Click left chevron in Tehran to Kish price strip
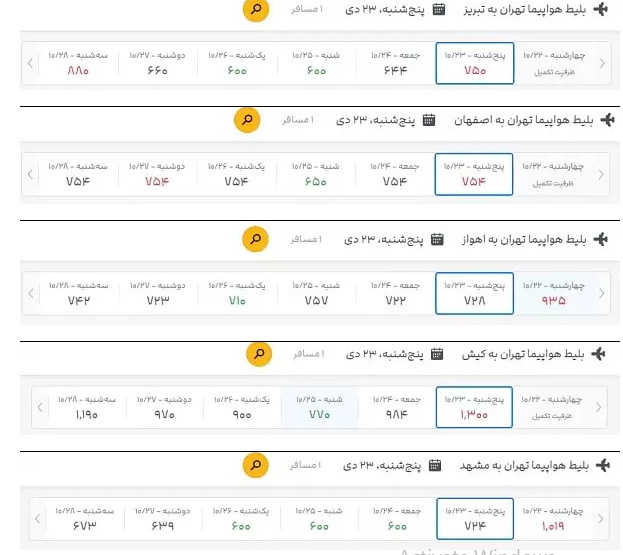Viewport: 623px width, 555px height. pyautogui.click(x=40, y=407)
